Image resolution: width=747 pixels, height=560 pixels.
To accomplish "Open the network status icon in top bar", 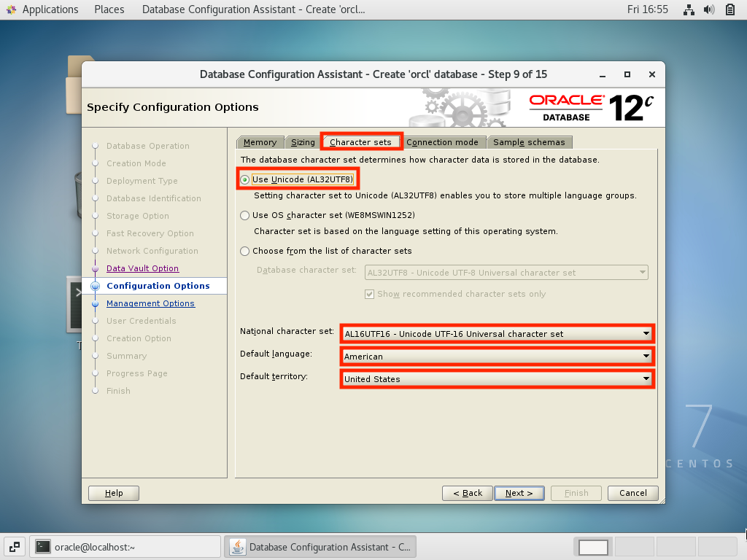I will (x=689, y=9).
